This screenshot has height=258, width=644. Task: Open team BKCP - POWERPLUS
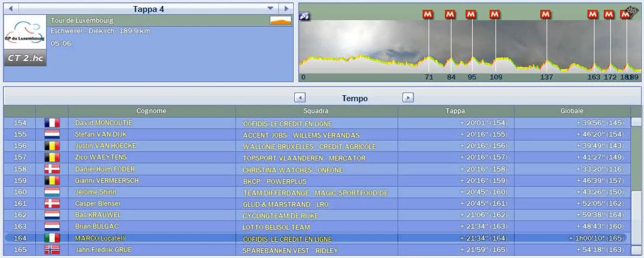pos(274,181)
